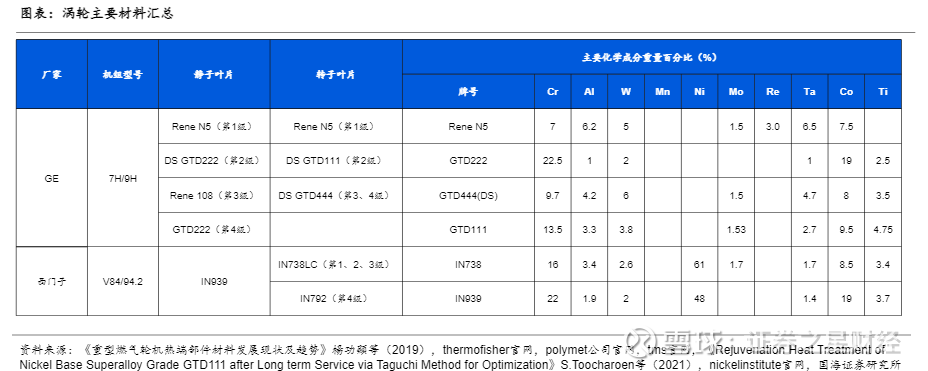Click the 厂家 column header

click(x=51, y=75)
